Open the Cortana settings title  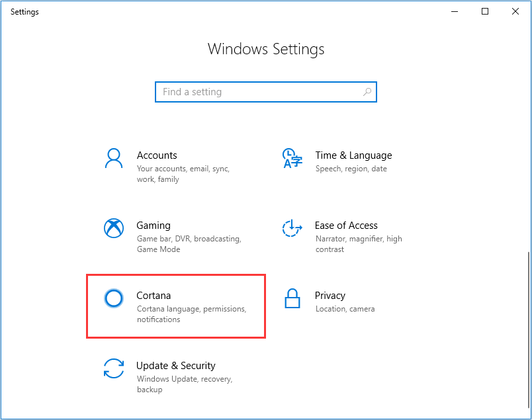pos(154,296)
